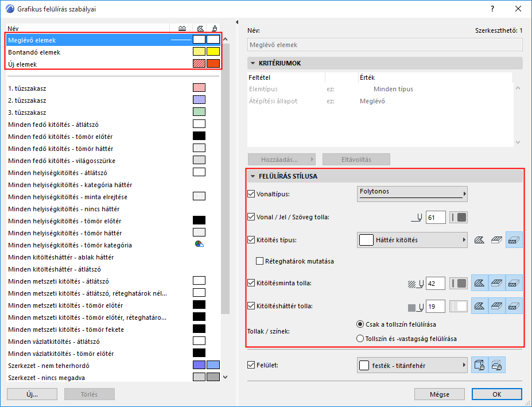The width and height of the screenshot is (532, 407).
Task: Click the Új... button
Action: 32,394
